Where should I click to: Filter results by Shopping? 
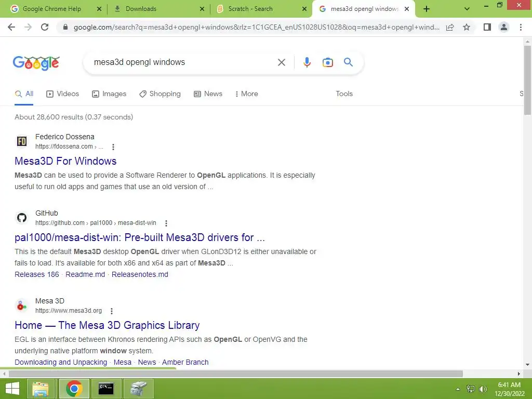point(160,94)
